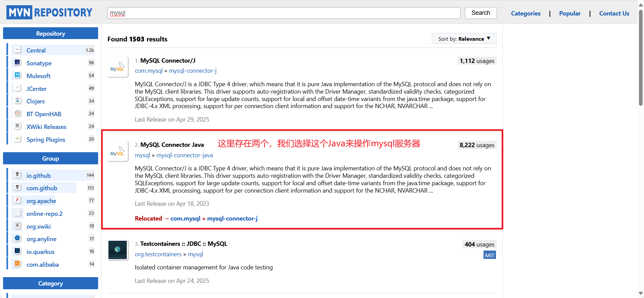Click the scrollbar down arrow
Screen dimensions: 644x298
coord(641,294)
